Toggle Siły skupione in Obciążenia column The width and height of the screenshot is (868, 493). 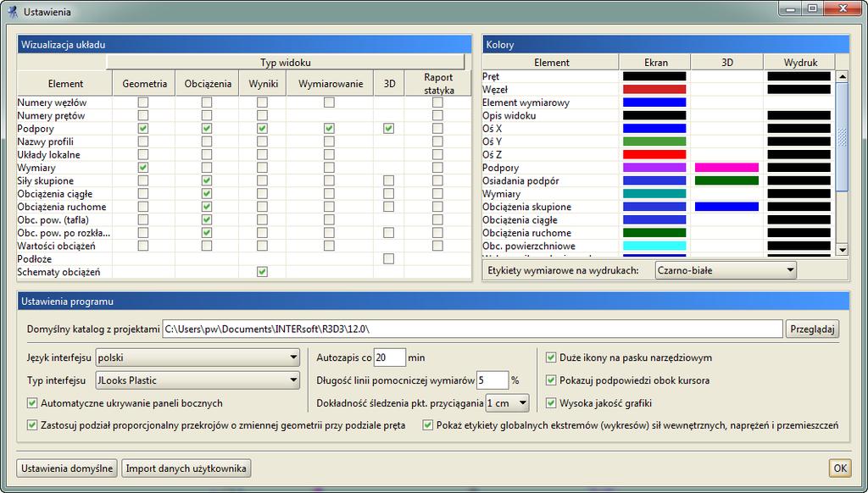[207, 180]
